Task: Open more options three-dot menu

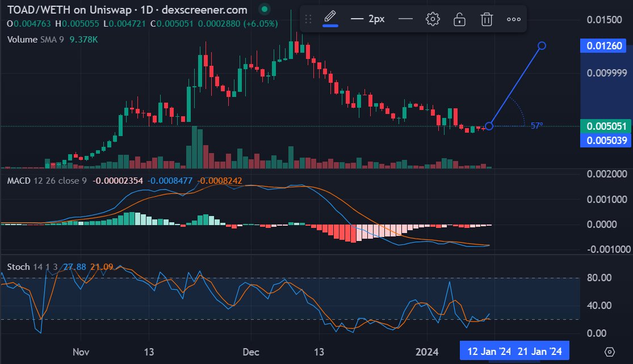Action: [x=514, y=19]
